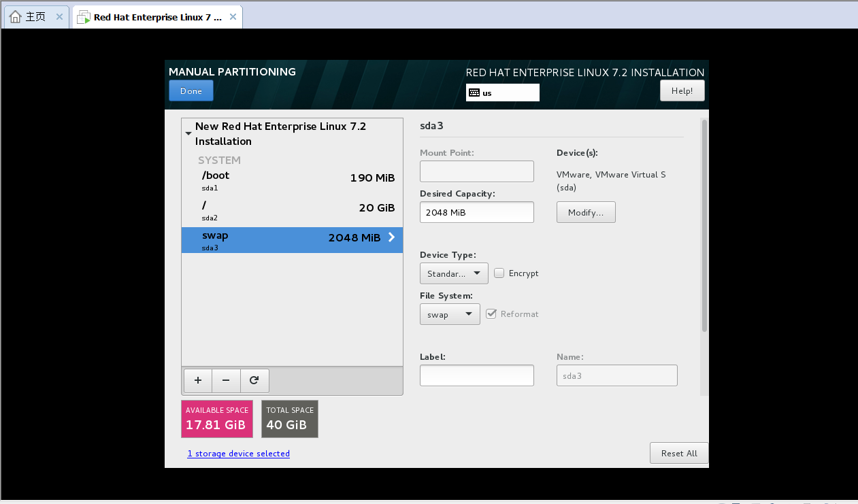Viewport: 858px width, 504px height.
Task: Click the 20 GiB size value
Action: [377, 208]
